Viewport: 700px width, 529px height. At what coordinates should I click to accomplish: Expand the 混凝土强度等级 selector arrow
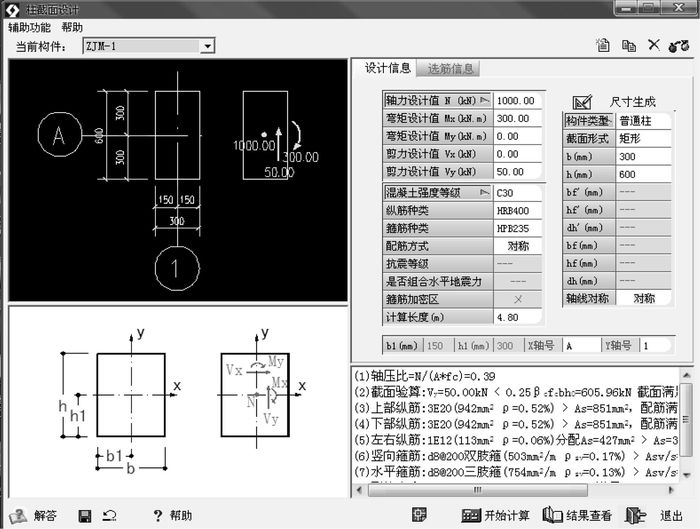click(484, 192)
